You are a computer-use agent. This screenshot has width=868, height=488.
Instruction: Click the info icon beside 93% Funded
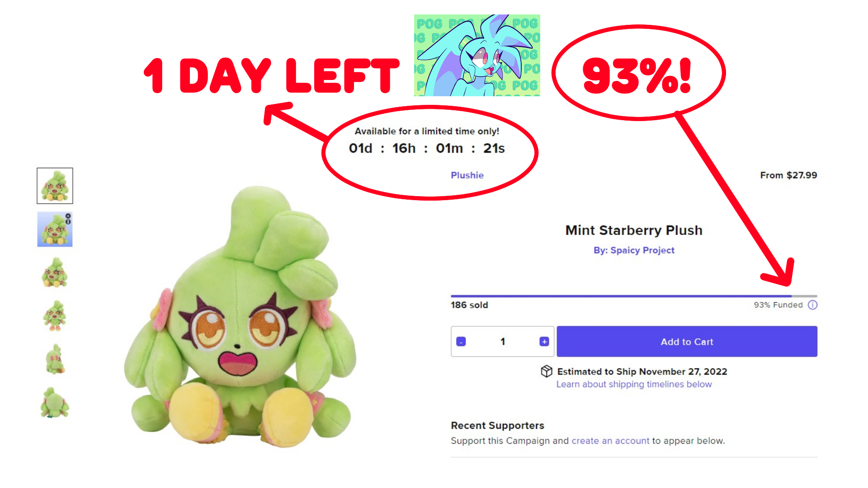(x=812, y=305)
